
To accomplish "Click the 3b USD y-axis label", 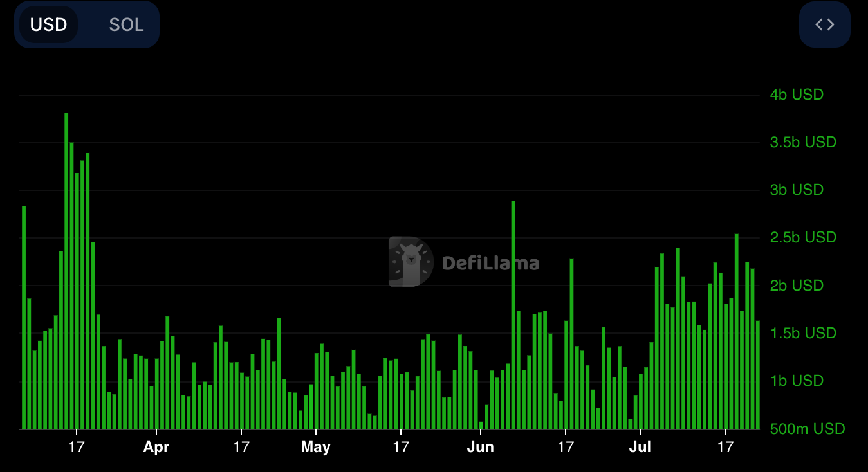I will tap(796, 190).
